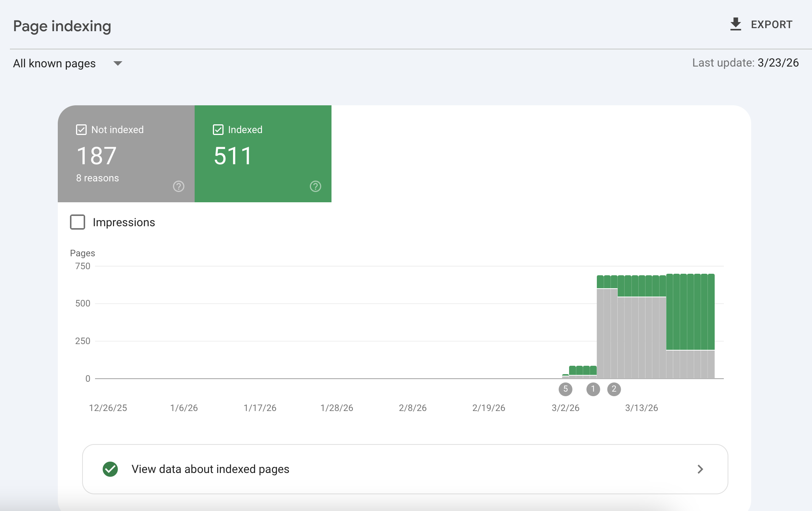Enable the Impressions checkbox
Image resolution: width=812 pixels, height=511 pixels.
click(77, 222)
